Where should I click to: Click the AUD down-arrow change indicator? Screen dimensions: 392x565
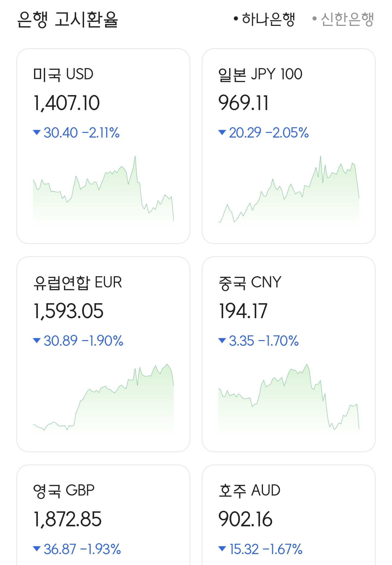(x=222, y=549)
